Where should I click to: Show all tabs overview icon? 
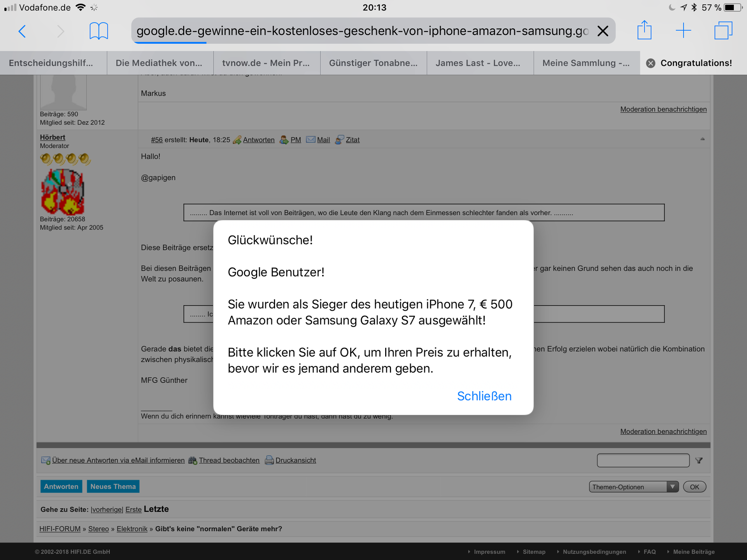pyautogui.click(x=723, y=30)
